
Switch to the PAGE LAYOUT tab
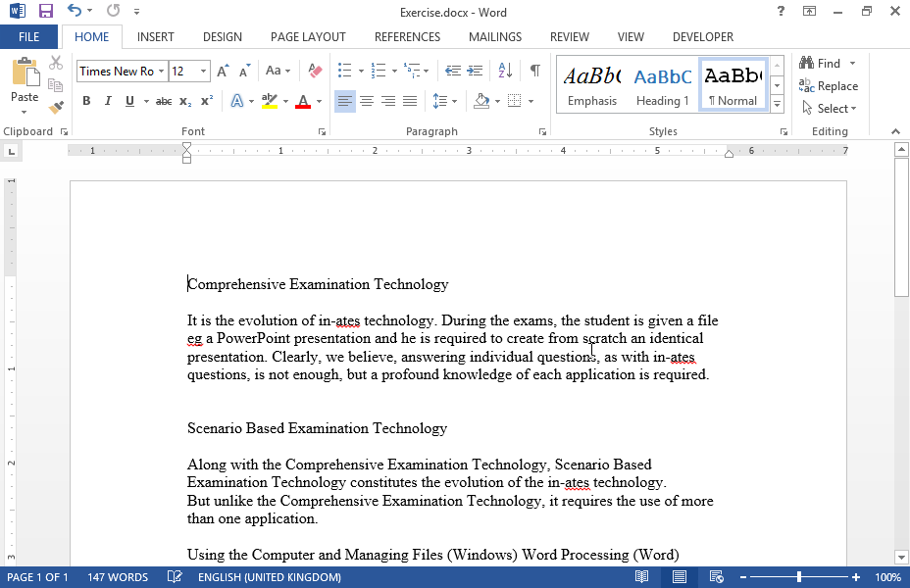point(308,37)
